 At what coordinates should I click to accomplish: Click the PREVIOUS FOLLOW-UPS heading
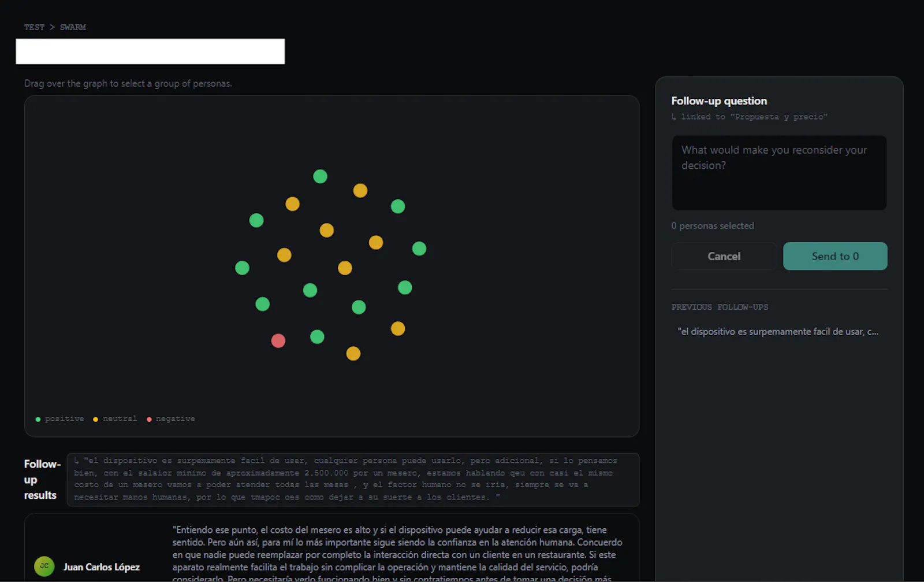coord(720,307)
